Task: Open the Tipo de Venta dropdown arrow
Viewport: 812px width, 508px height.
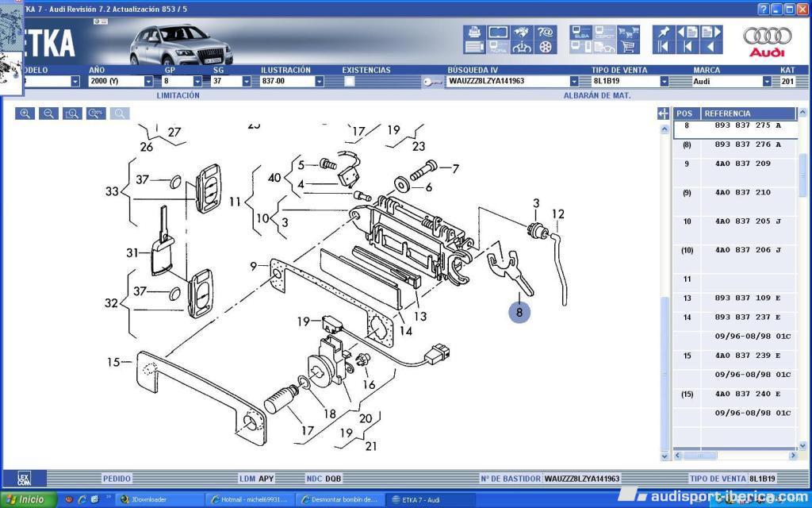Action: click(665, 82)
